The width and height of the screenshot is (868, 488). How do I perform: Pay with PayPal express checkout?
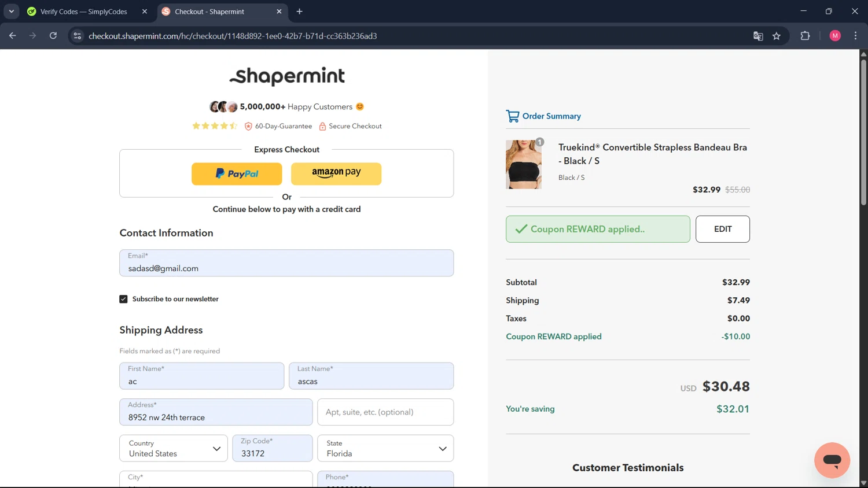click(x=237, y=173)
